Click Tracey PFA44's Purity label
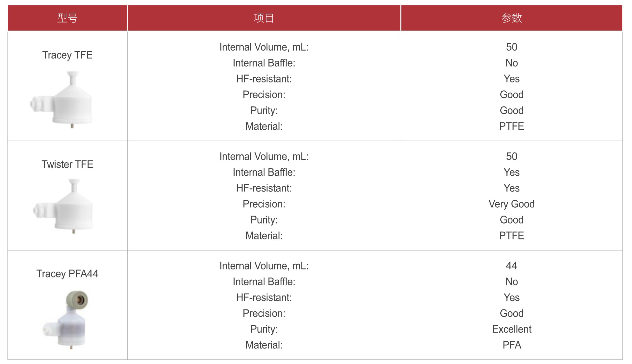The width and height of the screenshot is (632, 364). (x=264, y=329)
